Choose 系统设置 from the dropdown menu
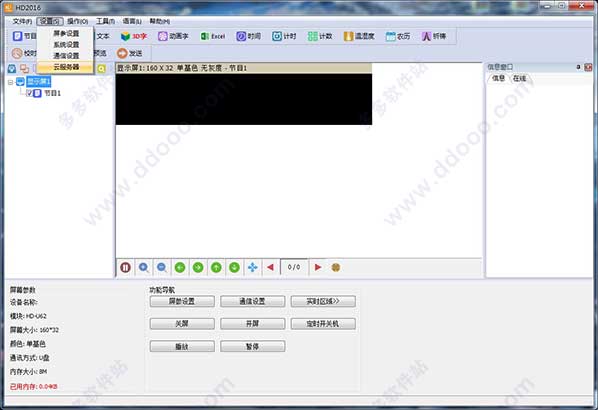The width and height of the screenshot is (598, 410). tap(66, 45)
